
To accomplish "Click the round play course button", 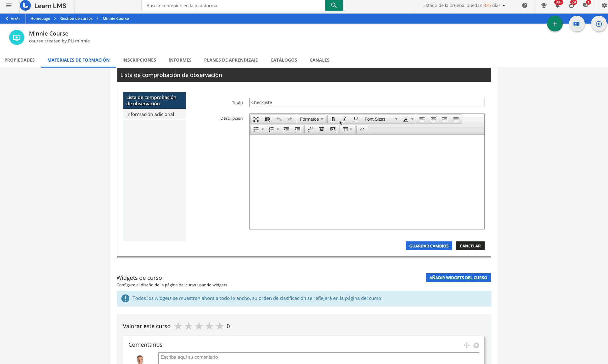I will [x=599, y=24].
